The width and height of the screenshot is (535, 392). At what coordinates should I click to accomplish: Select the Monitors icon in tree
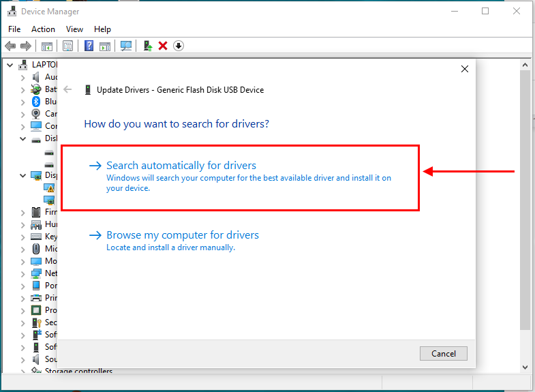point(36,261)
